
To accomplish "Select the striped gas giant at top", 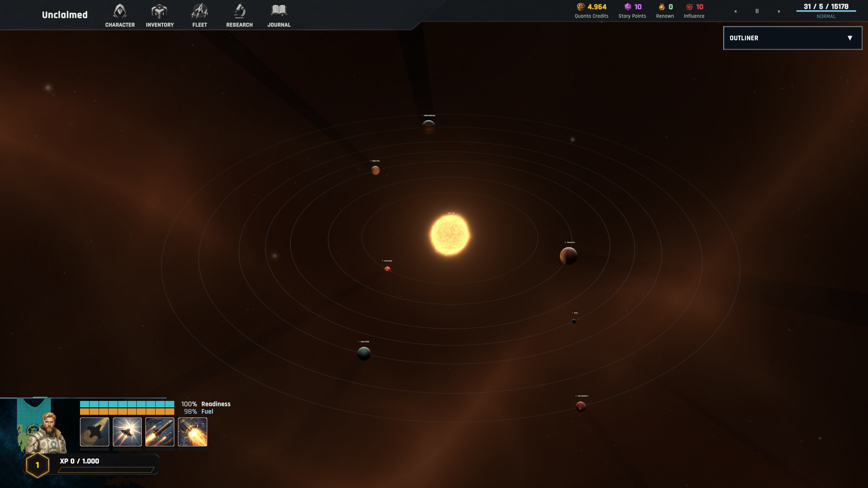I will (x=429, y=127).
